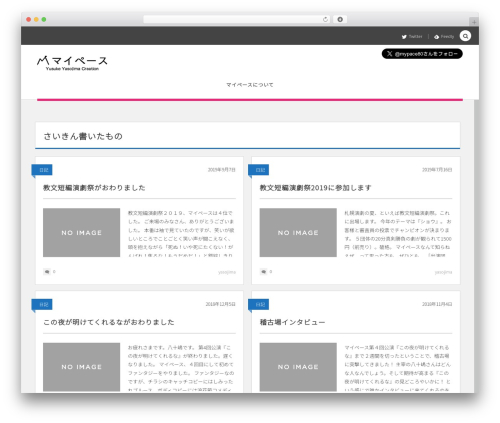Click NO IMAGE thumbnail of 教文短編演劇祭がおわりました
The width and height of the screenshot is (500, 423).
pos(81,233)
